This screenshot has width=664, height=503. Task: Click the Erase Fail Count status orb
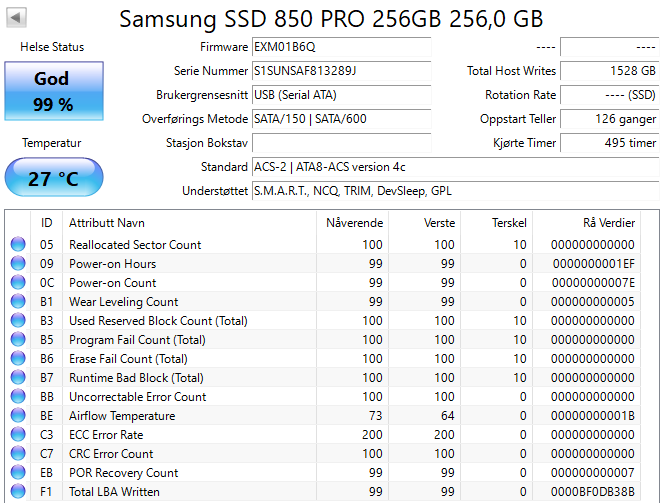point(18,359)
